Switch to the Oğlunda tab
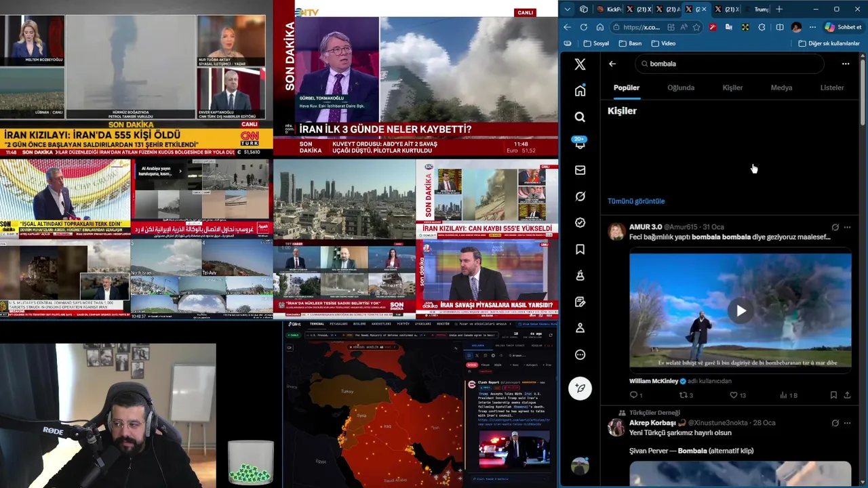Screen dimensions: 868x488 tap(681, 87)
